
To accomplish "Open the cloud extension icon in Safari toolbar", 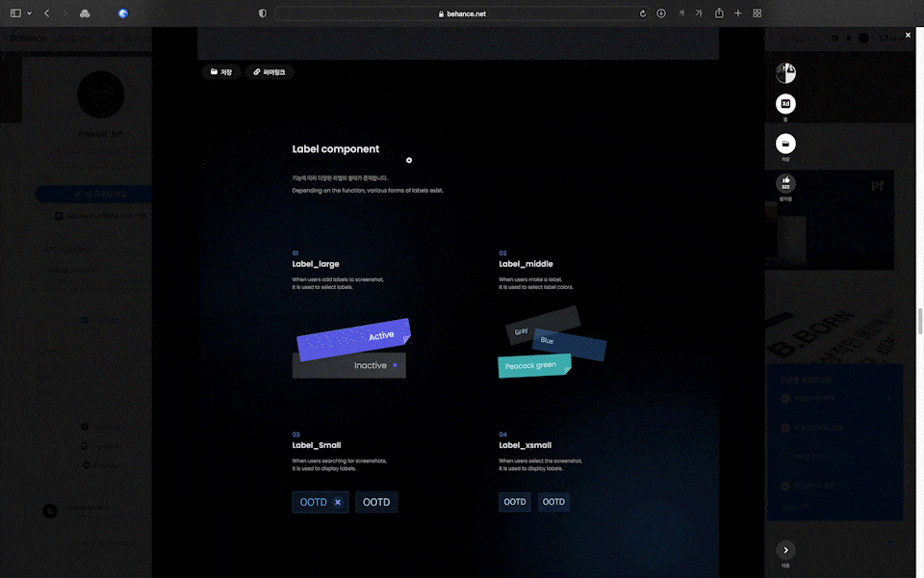I will click(85, 13).
